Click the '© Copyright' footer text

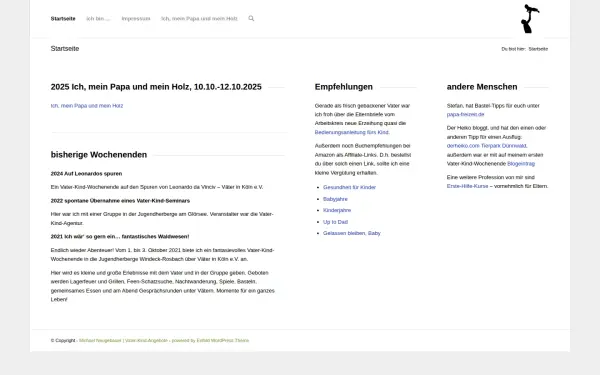(x=63, y=341)
